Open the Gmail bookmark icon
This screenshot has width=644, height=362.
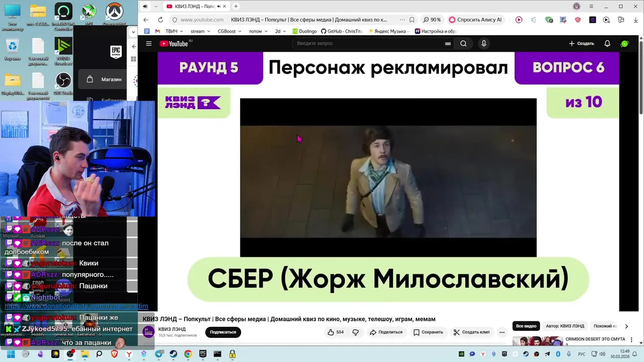157,31
